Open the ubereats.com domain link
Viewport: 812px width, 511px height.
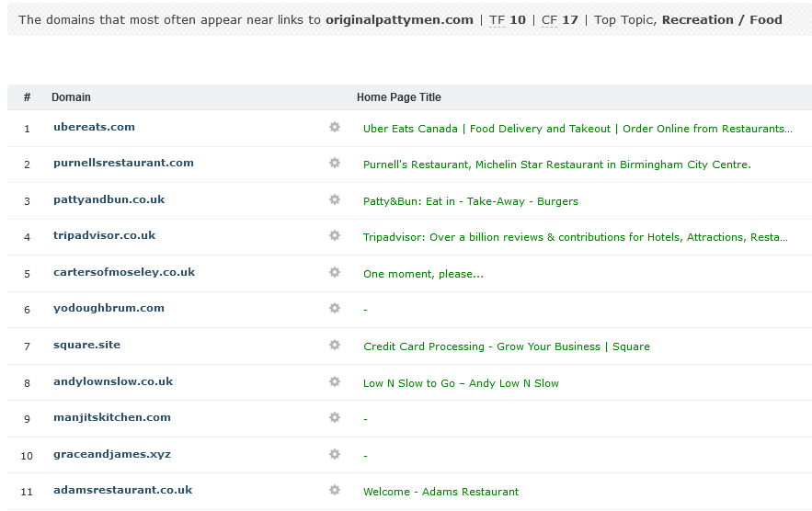pos(94,127)
